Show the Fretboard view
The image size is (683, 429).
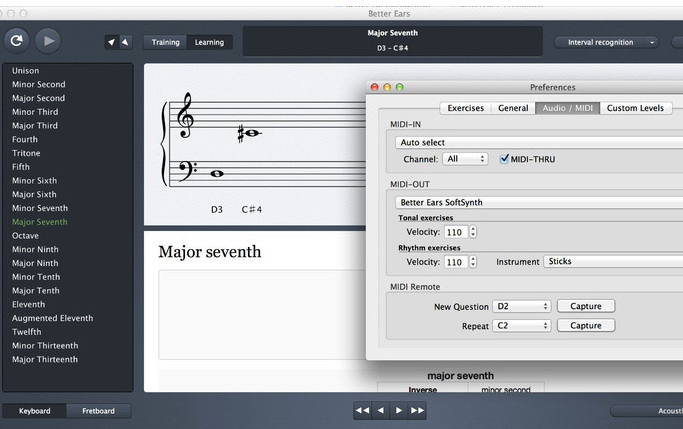coord(98,410)
